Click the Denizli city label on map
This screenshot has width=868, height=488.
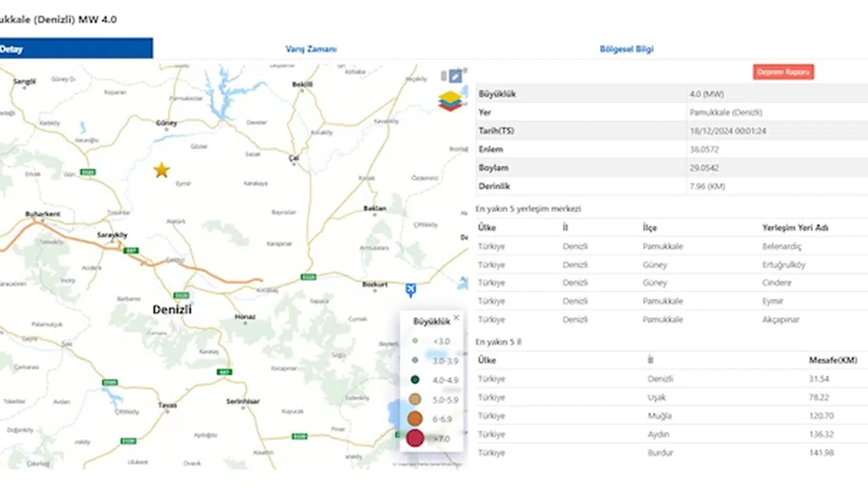pyautogui.click(x=172, y=309)
